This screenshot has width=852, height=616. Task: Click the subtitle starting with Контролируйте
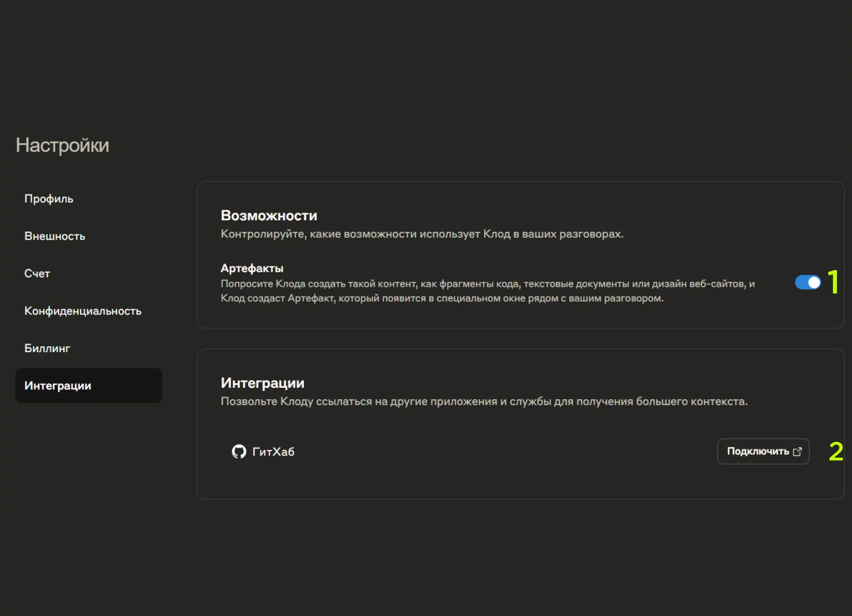tap(422, 234)
